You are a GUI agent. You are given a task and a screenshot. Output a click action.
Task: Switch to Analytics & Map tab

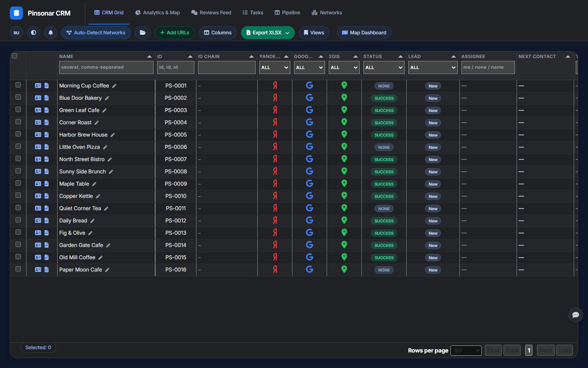click(158, 13)
